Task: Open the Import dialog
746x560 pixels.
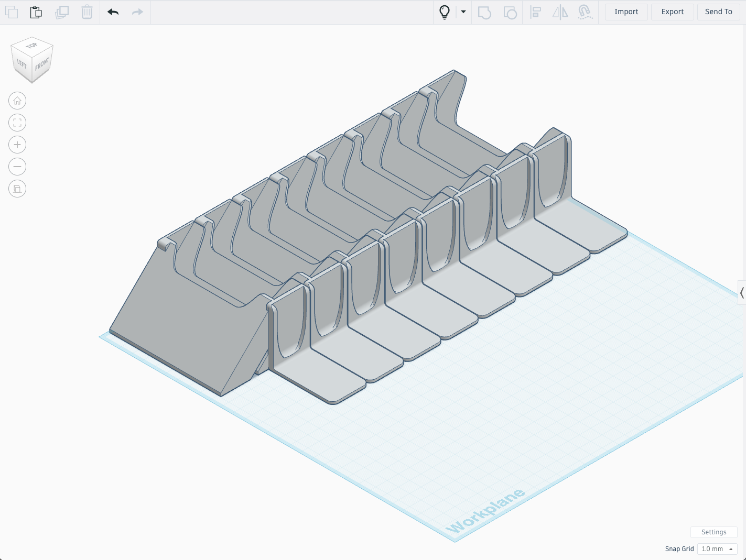Action: click(626, 12)
